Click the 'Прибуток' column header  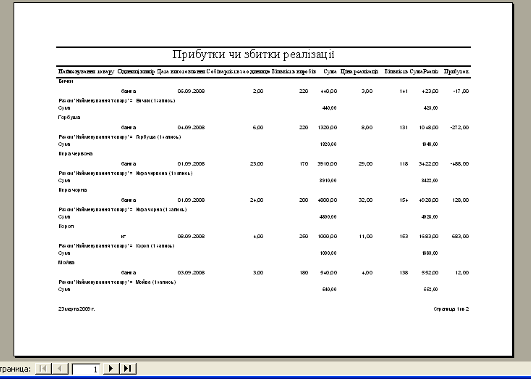pyautogui.click(x=456, y=71)
